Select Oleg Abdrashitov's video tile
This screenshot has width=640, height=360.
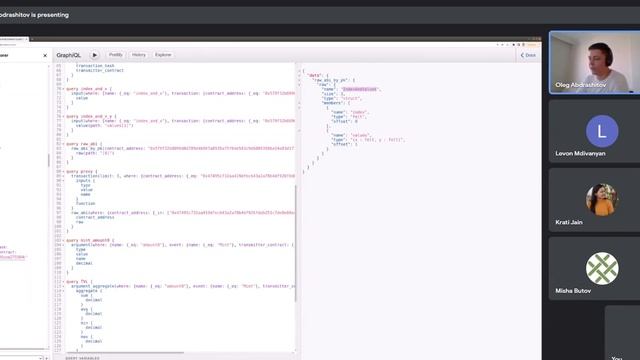594,62
